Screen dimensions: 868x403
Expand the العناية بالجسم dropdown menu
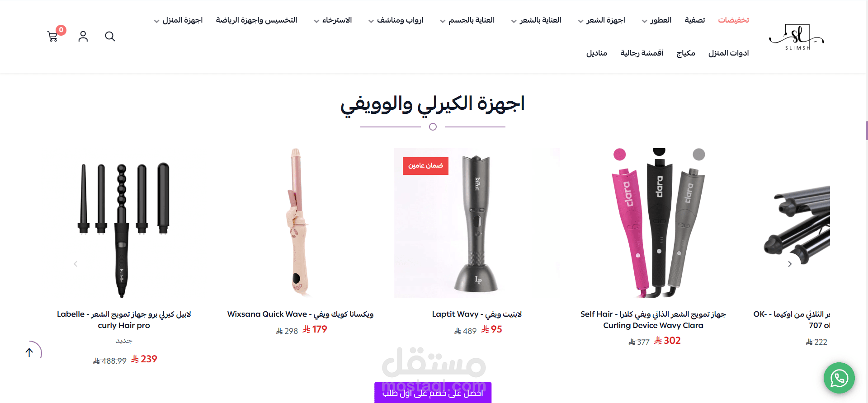coord(467,20)
